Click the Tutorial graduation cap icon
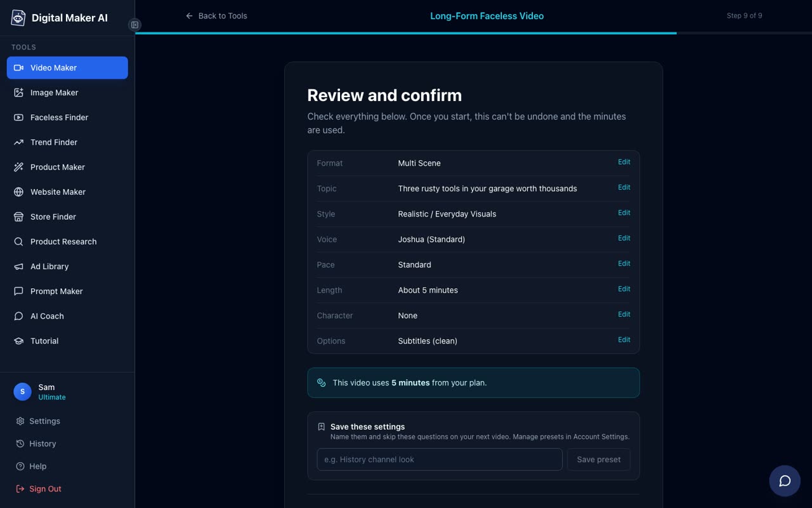Screen dimensions: 812x508 pos(18,341)
